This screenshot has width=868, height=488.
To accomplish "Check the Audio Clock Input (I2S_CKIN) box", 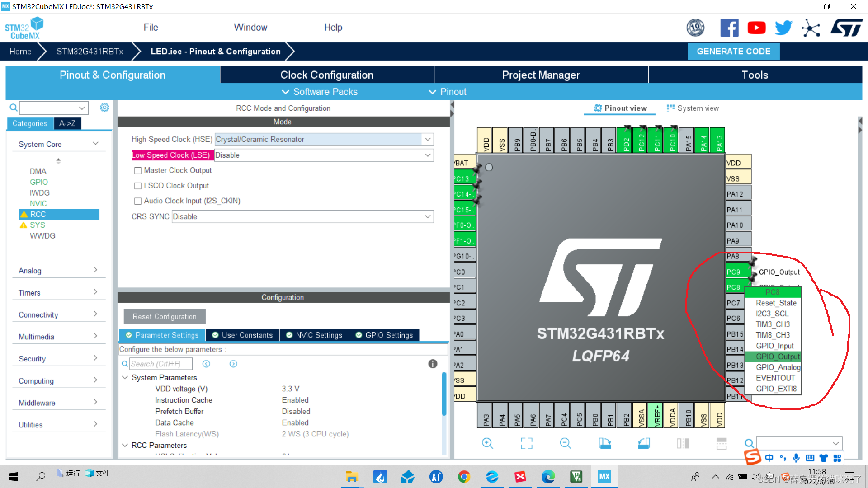I will coord(138,201).
